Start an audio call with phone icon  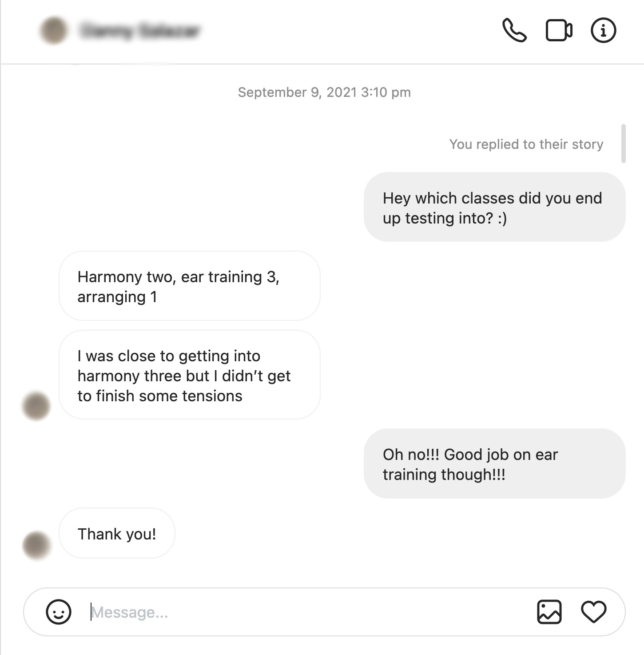(514, 30)
